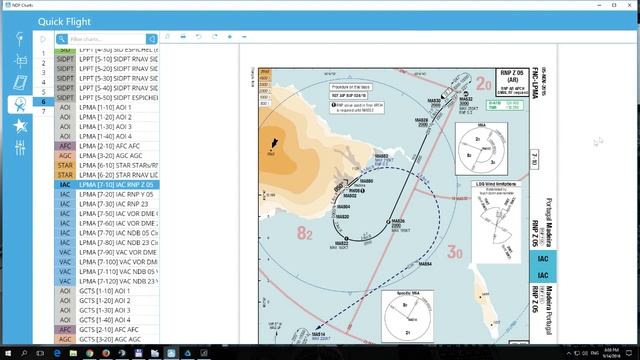Click the blue search magnifier icon

(x=62, y=39)
